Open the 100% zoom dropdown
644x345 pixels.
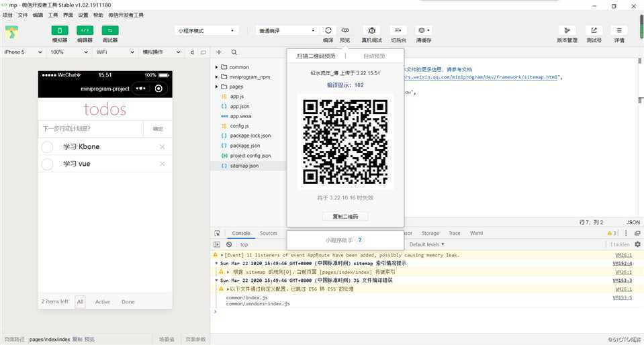point(69,52)
